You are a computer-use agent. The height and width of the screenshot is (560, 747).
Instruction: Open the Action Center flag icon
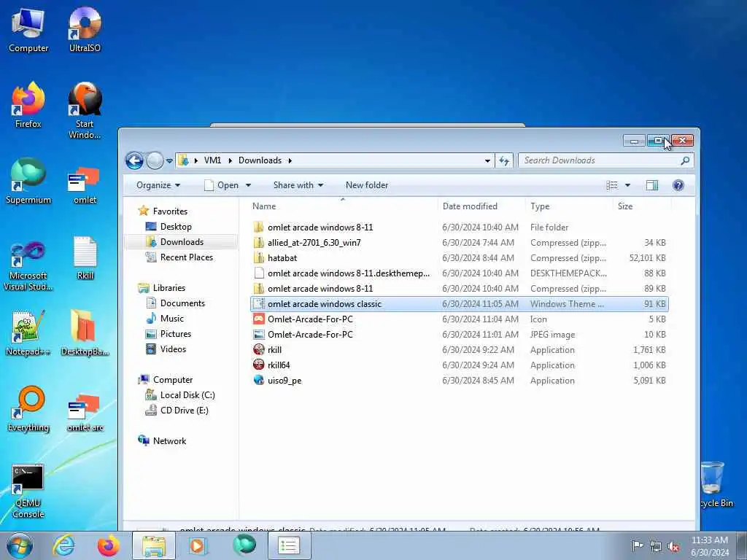point(637,545)
